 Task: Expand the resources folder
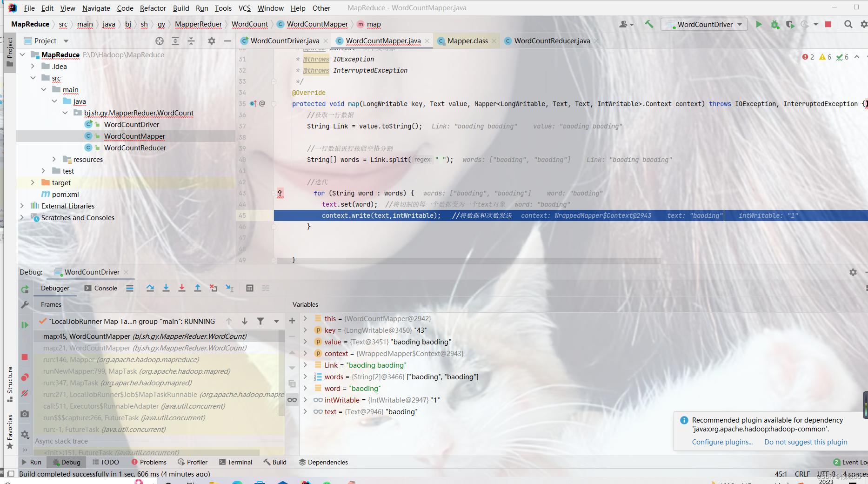54,159
